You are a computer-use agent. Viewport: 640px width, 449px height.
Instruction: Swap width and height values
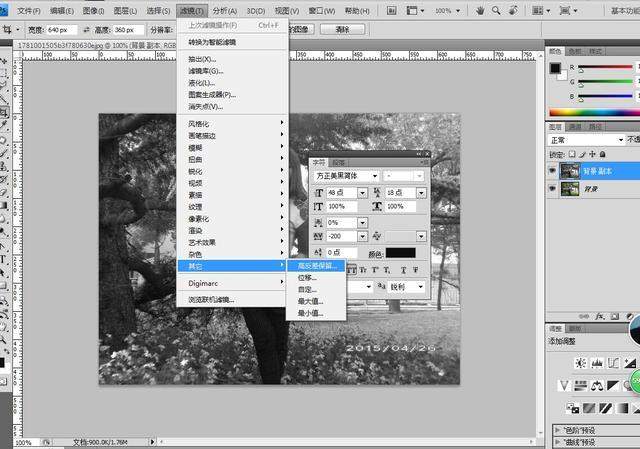click(x=87, y=30)
